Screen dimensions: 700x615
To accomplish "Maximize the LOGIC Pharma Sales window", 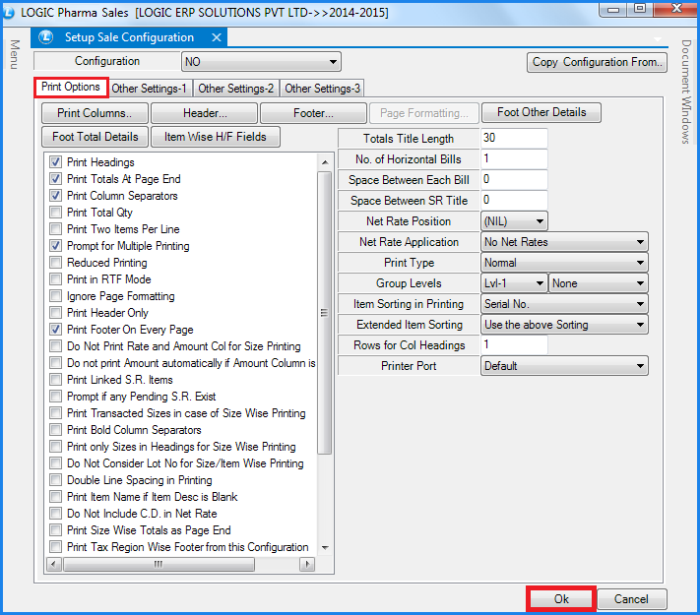I will click(x=640, y=9).
